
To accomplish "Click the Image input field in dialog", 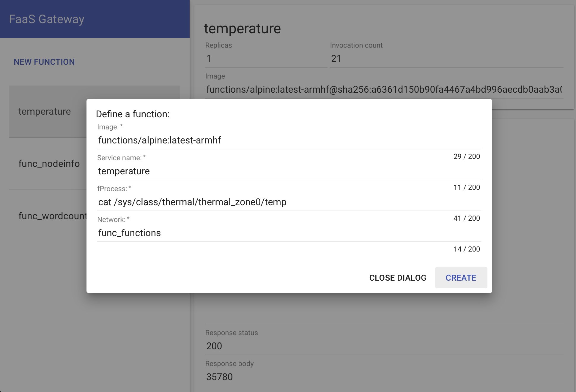I will 289,140.
